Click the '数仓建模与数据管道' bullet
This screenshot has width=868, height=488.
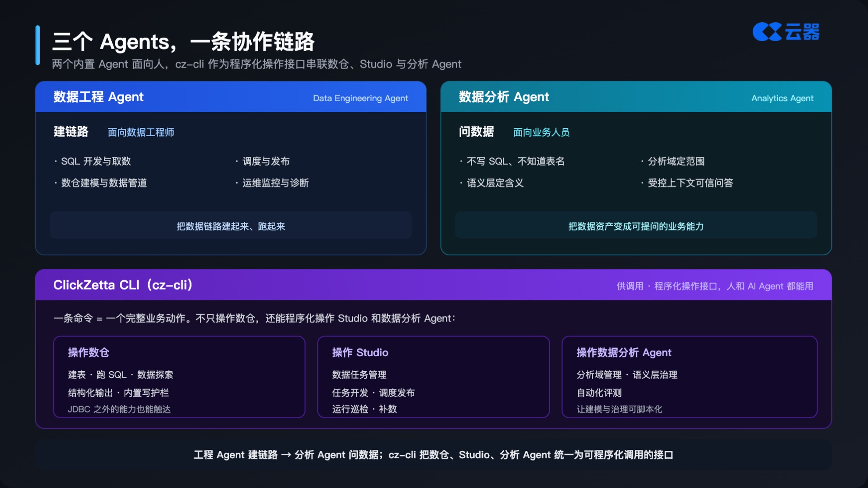pos(100,183)
